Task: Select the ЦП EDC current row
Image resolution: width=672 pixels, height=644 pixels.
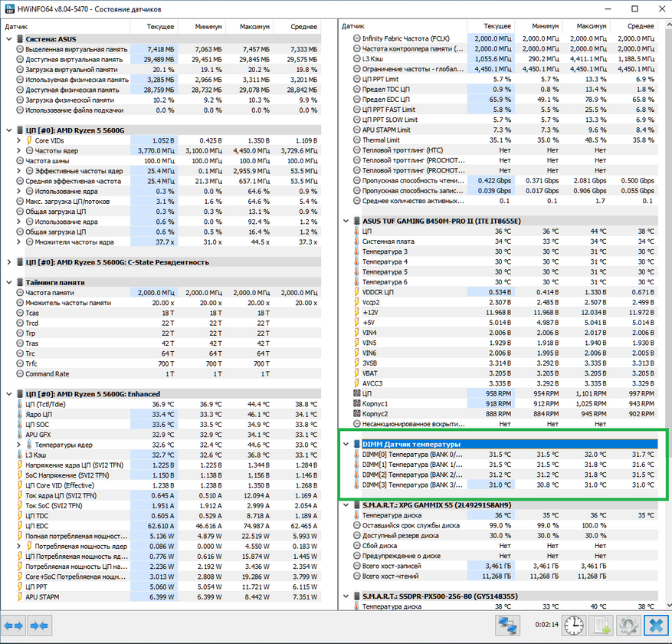Action: [x=169, y=526]
